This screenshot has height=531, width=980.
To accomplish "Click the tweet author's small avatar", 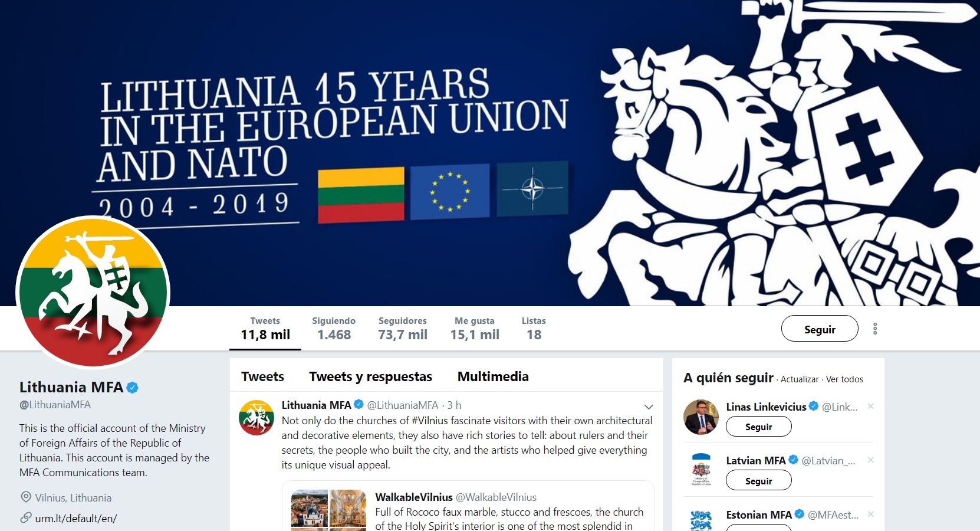I will pos(256,417).
